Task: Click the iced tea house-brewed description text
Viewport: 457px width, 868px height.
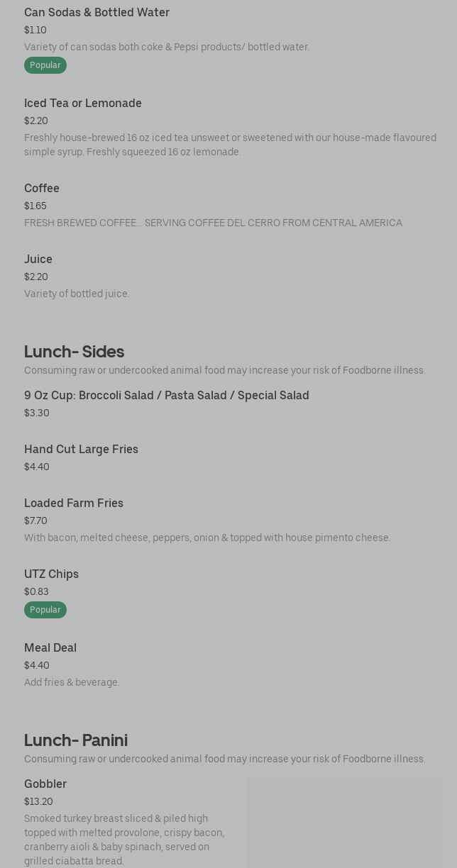Action: 230,145
